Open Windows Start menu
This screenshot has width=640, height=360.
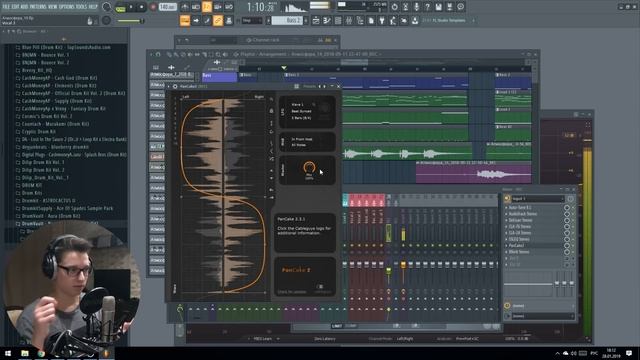coord(7,353)
